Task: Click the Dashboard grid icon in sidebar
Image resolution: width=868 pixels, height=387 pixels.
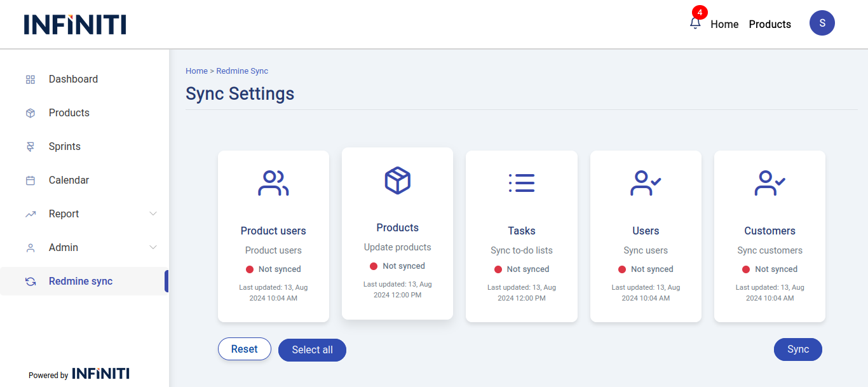Action: click(31, 79)
